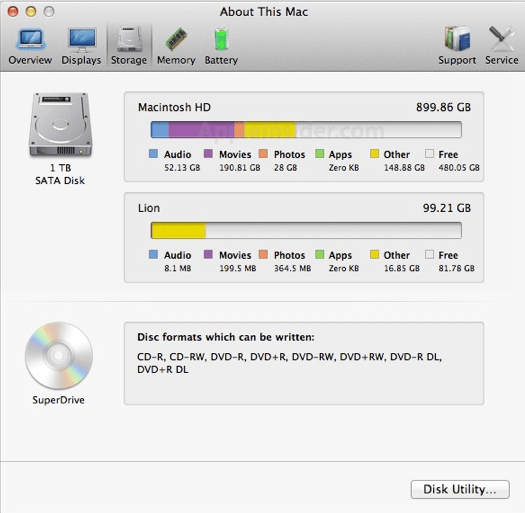Click the 16.85 GB other value
525x513 pixels.
click(402, 269)
